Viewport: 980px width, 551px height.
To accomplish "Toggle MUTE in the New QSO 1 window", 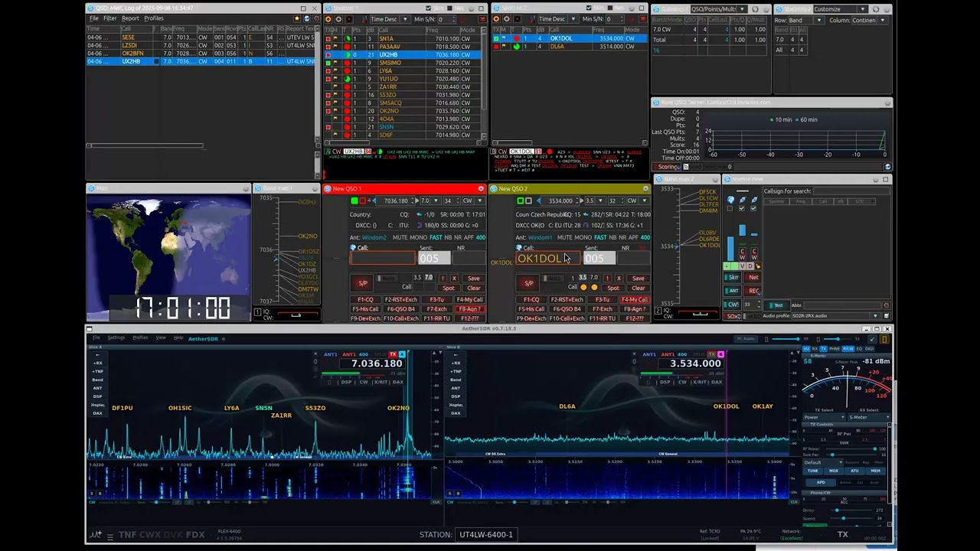I will point(400,238).
